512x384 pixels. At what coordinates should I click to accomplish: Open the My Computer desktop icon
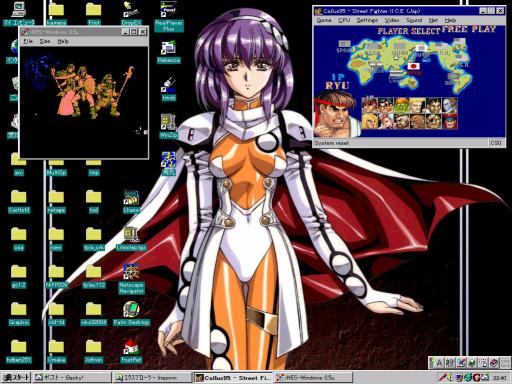tap(19, 13)
